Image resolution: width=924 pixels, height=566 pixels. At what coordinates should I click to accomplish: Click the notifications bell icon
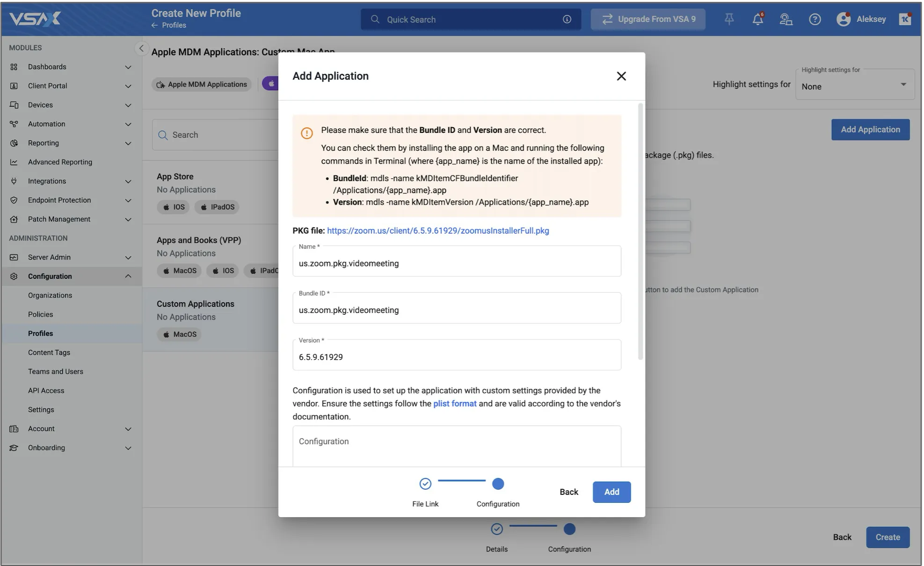pyautogui.click(x=757, y=19)
